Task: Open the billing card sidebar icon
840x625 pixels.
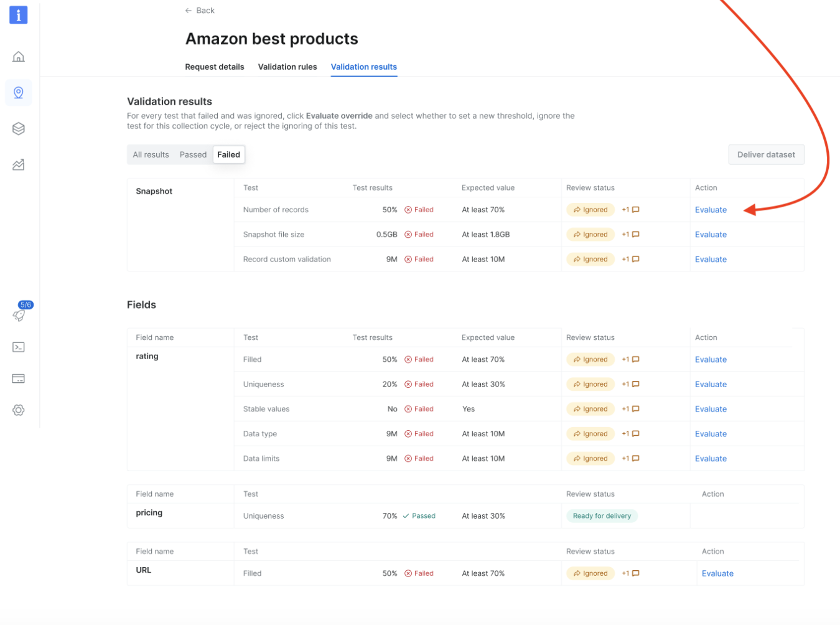Action: click(19, 378)
